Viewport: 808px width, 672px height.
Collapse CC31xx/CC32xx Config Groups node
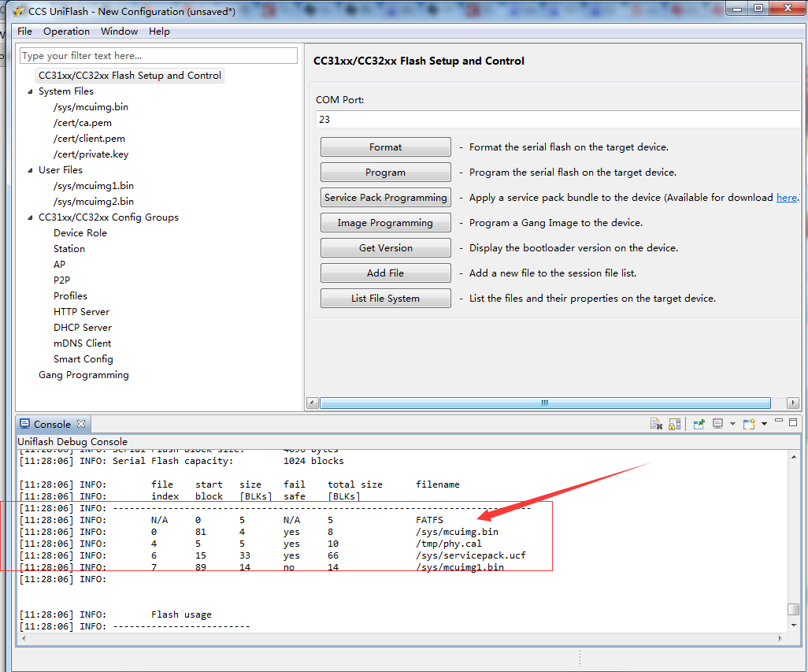click(x=30, y=217)
